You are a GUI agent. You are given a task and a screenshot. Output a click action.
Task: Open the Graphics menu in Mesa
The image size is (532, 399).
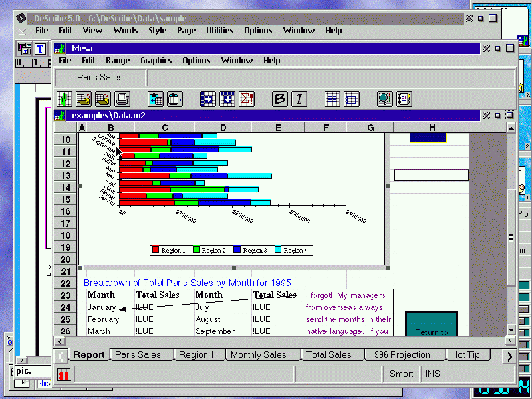[x=156, y=61]
